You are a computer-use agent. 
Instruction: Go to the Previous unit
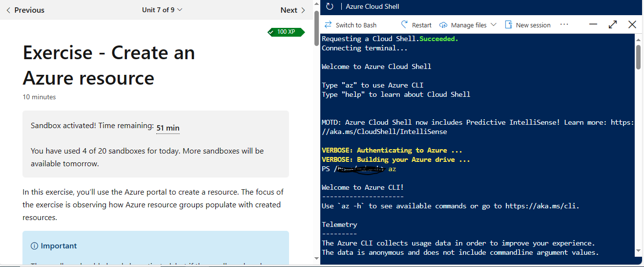[x=25, y=10]
